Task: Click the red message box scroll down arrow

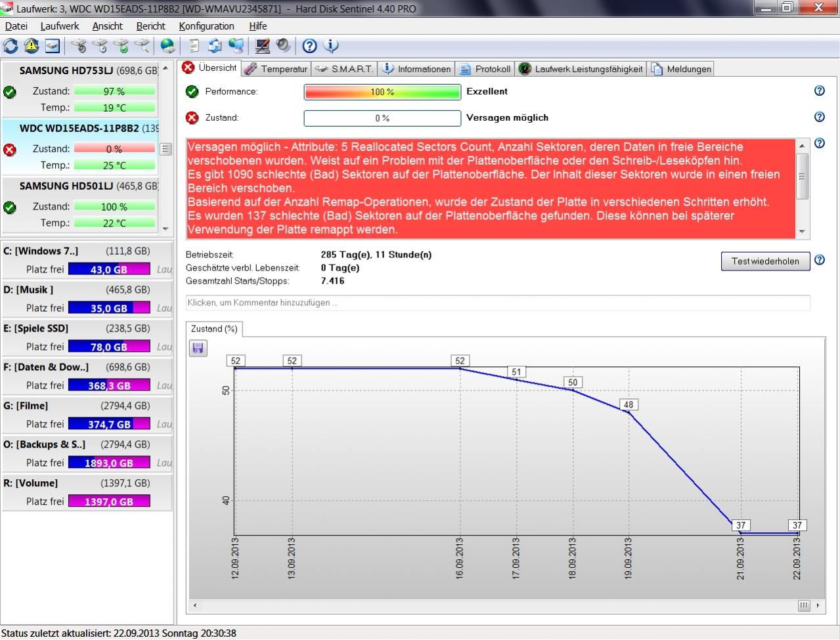Action: [802, 232]
